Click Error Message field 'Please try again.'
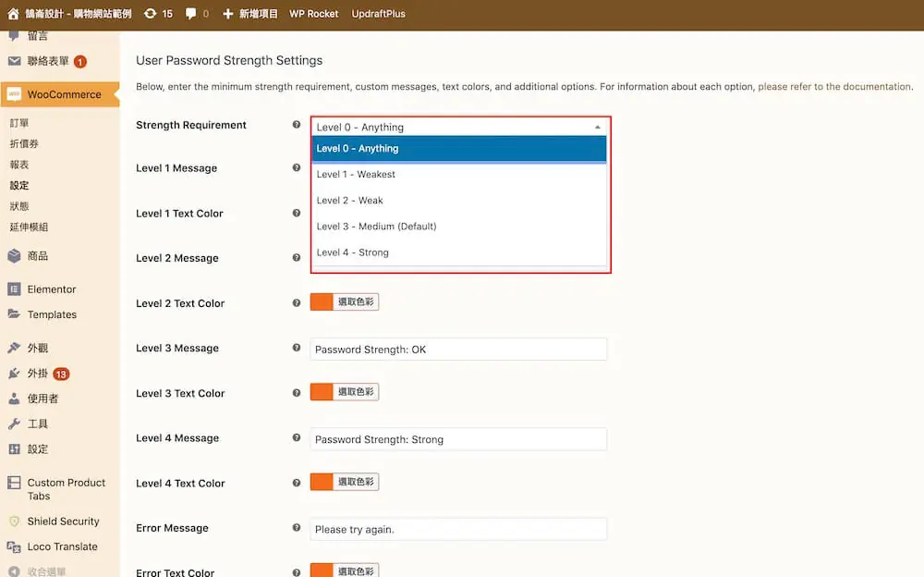924x577 pixels. (458, 529)
